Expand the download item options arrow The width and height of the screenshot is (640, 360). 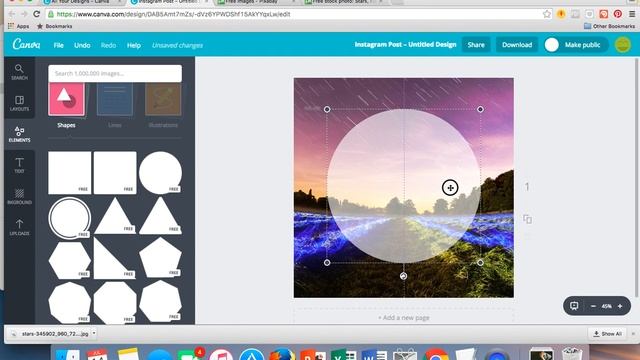(x=94, y=333)
